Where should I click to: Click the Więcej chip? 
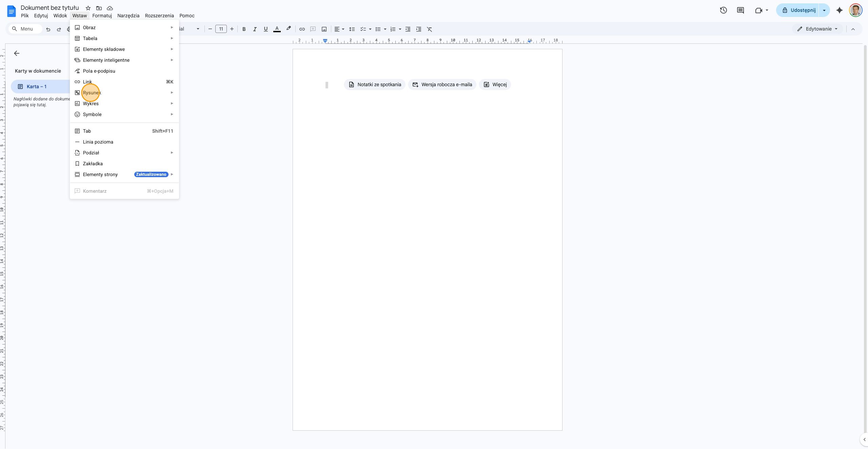pos(495,85)
